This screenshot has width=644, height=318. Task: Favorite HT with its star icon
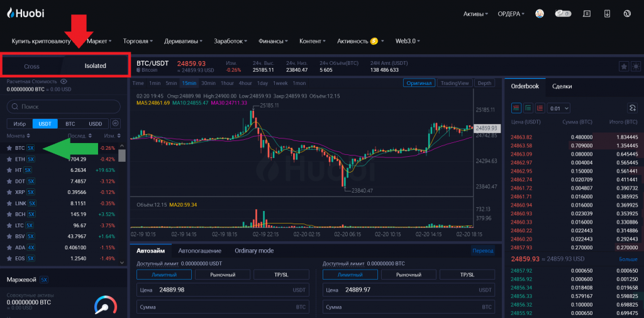click(9, 170)
